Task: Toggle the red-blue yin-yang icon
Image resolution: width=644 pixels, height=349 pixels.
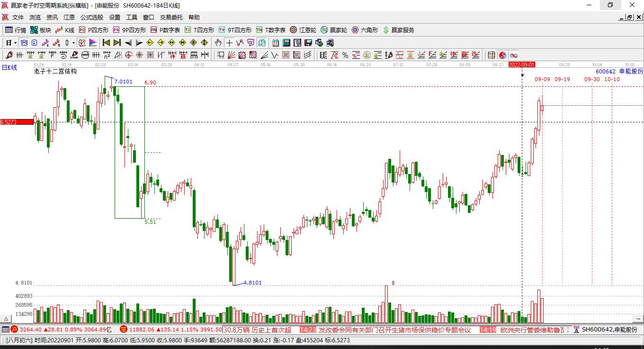Action: pyautogui.click(x=502, y=55)
